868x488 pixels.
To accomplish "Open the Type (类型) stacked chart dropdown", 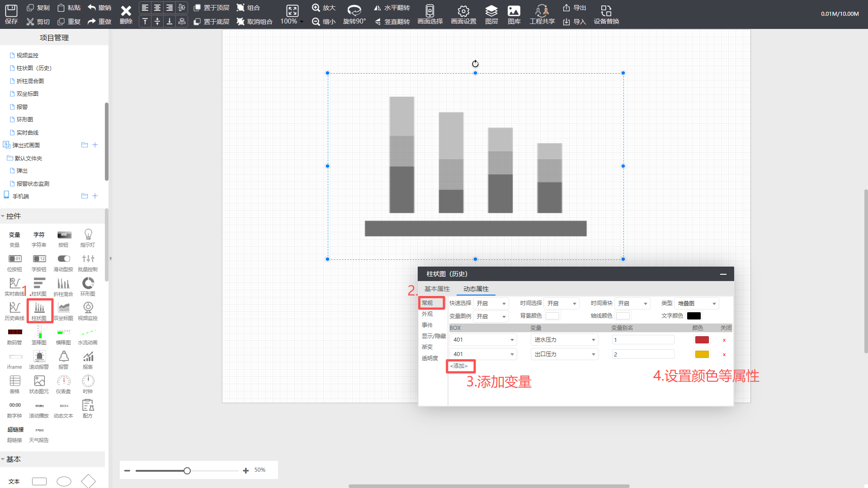I will click(697, 304).
